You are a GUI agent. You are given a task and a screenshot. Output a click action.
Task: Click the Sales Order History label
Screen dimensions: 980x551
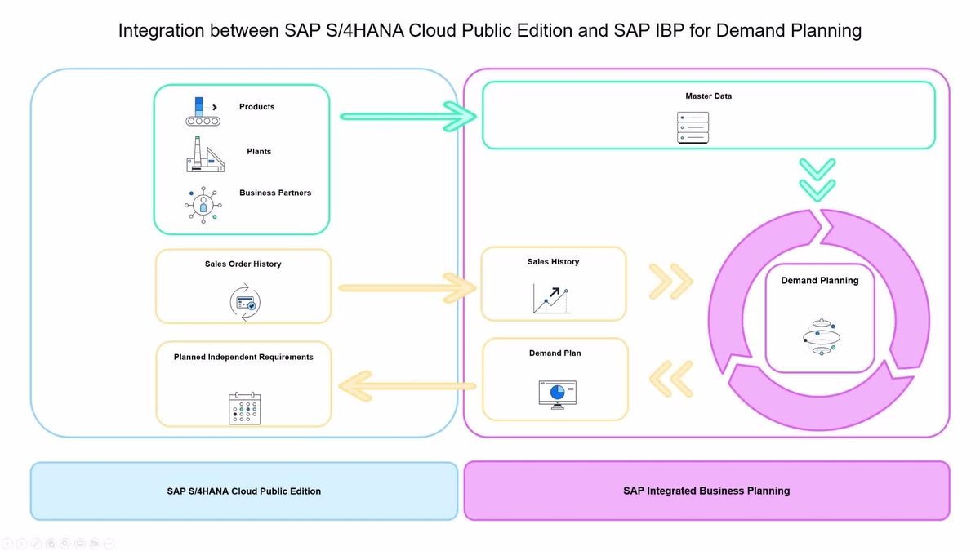[x=243, y=264]
